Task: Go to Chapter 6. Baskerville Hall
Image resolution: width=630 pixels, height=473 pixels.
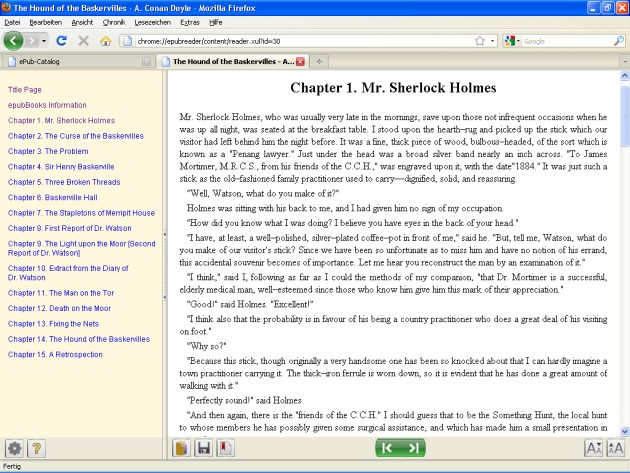Action: 52,197
